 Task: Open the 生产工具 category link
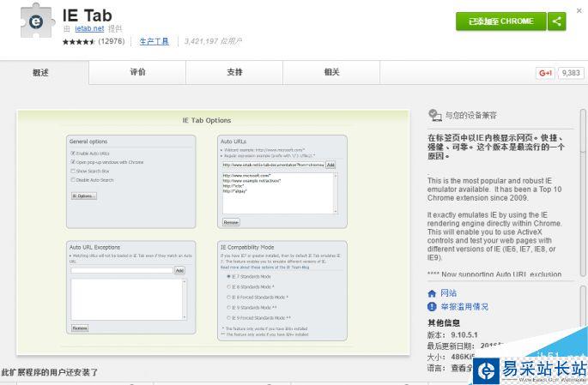[155, 41]
